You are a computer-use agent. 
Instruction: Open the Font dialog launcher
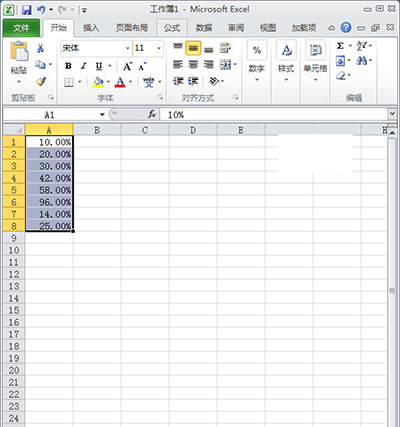tap(160, 97)
